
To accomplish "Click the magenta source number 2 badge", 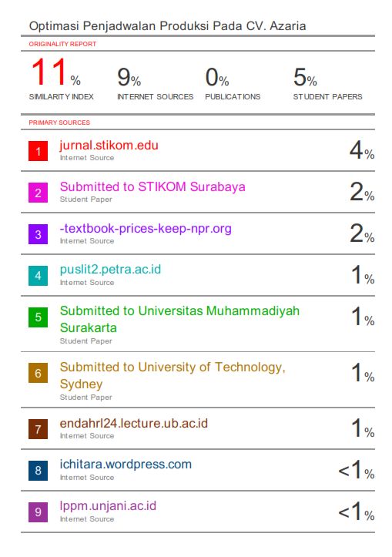I will (38, 193).
